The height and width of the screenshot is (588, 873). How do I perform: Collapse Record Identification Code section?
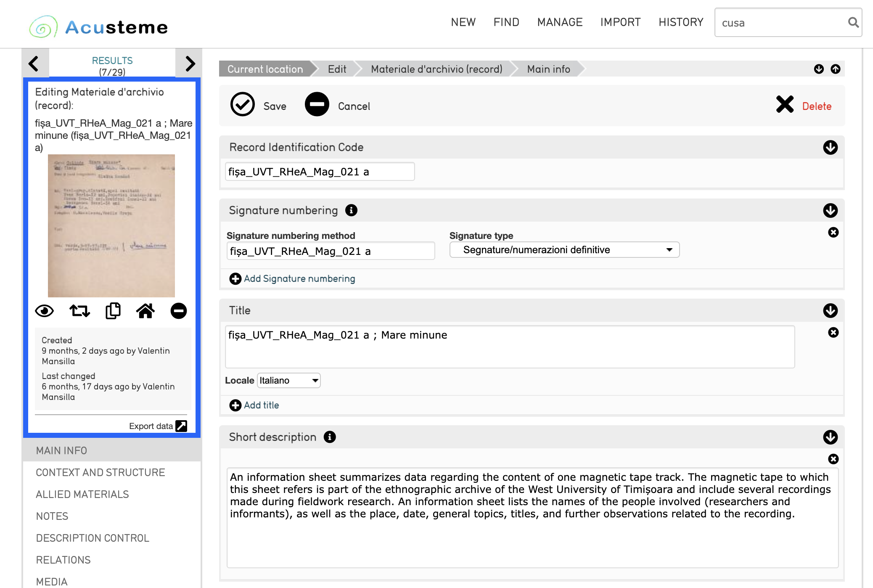831,147
